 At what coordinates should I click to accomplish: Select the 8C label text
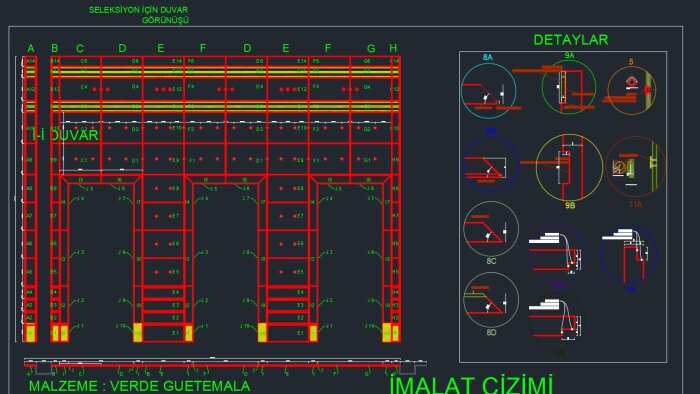coord(491,261)
